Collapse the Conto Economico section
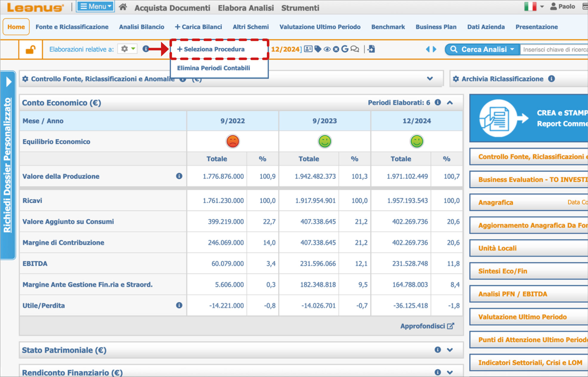 [x=450, y=103]
